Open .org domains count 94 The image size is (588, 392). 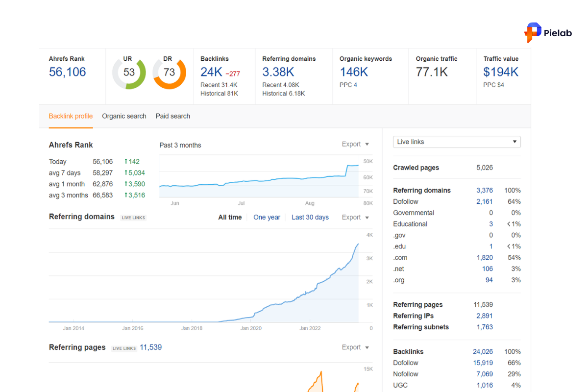point(489,280)
